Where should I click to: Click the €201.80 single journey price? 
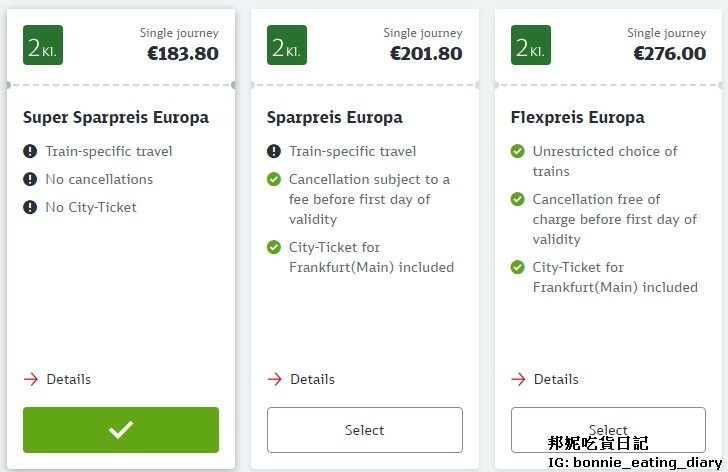pyautogui.click(x=426, y=54)
